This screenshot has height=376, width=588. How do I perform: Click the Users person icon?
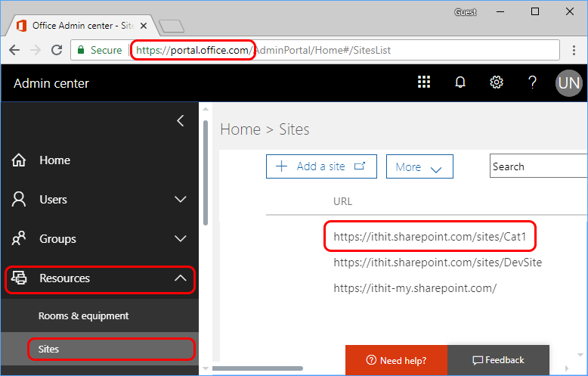click(x=19, y=199)
